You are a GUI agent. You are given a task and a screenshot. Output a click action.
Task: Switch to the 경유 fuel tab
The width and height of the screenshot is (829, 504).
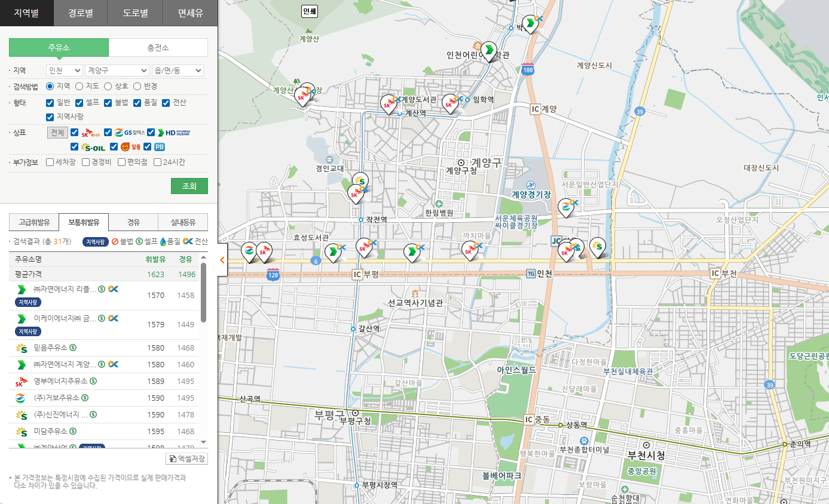coord(133,222)
